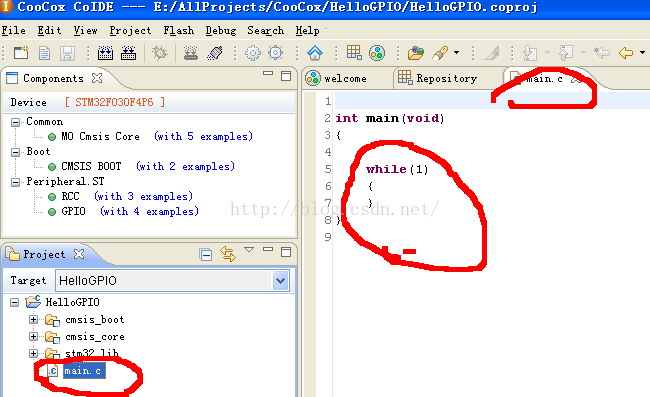Image resolution: width=650 pixels, height=397 pixels.
Task: Collapse the HelloGPIO project root
Action: coord(15,303)
